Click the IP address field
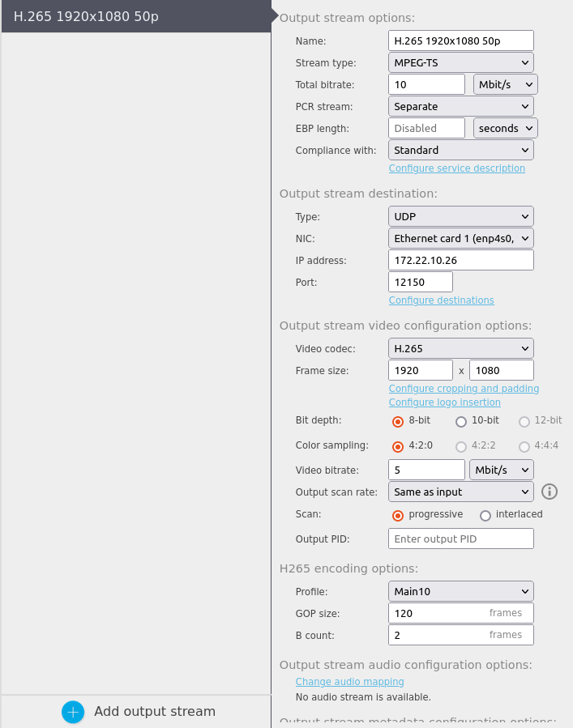573x728 pixels. pyautogui.click(x=461, y=260)
